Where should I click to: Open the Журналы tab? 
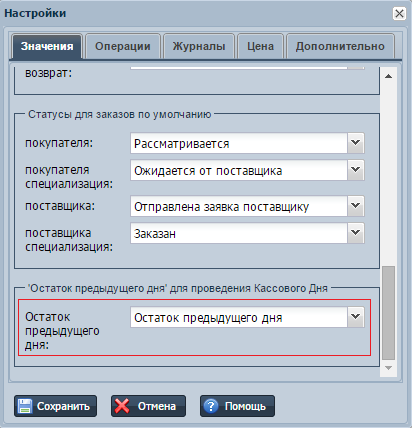(x=199, y=46)
